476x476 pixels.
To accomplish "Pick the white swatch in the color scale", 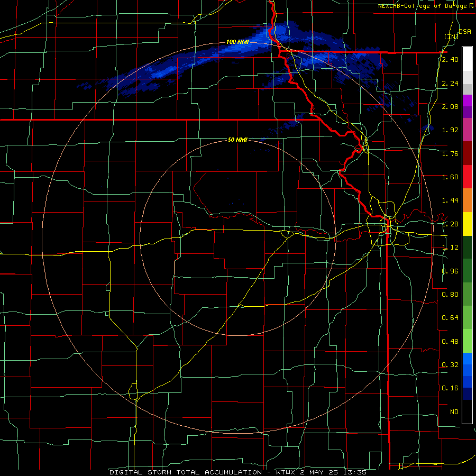I will pyautogui.click(x=467, y=59).
